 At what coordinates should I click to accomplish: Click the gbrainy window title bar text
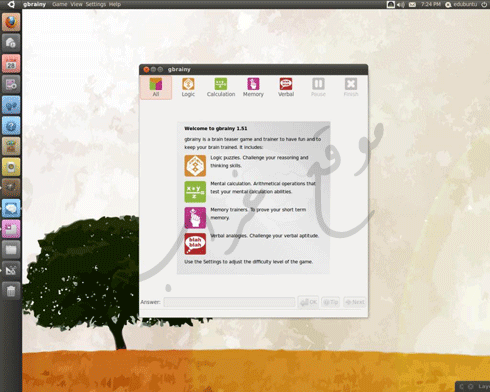coord(179,69)
